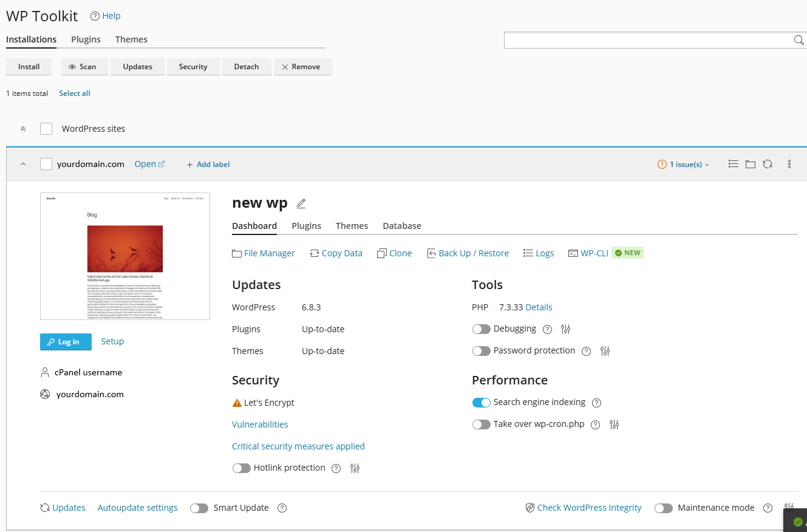Image resolution: width=807 pixels, height=532 pixels.
Task: Click the search input field
Action: 647,40
